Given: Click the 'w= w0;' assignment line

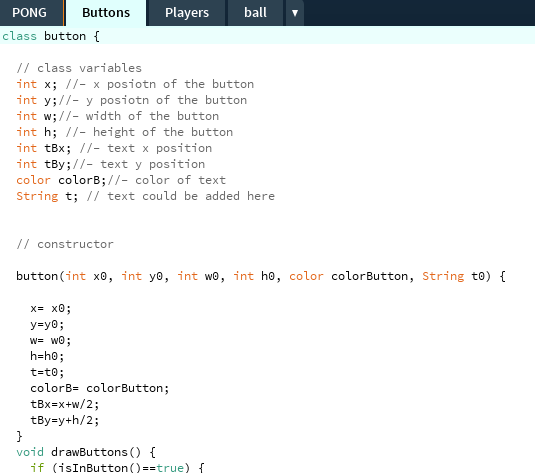Looking at the screenshot, I should tap(50, 340).
